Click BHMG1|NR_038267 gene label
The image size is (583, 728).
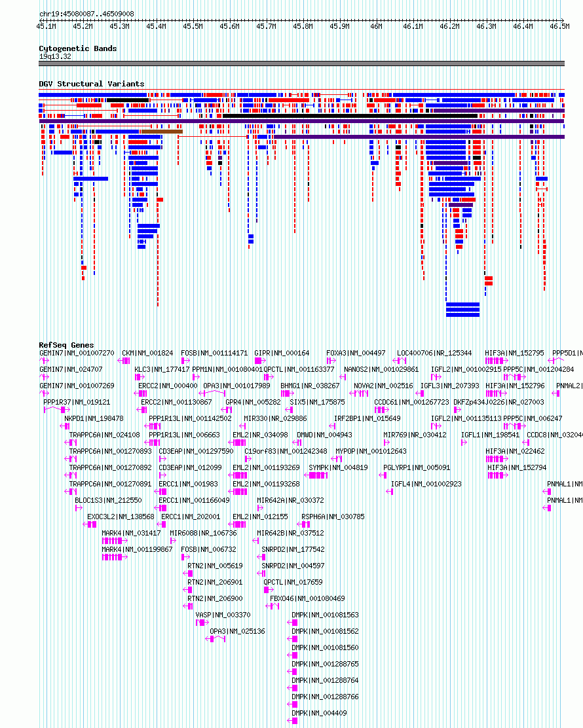coord(310,386)
